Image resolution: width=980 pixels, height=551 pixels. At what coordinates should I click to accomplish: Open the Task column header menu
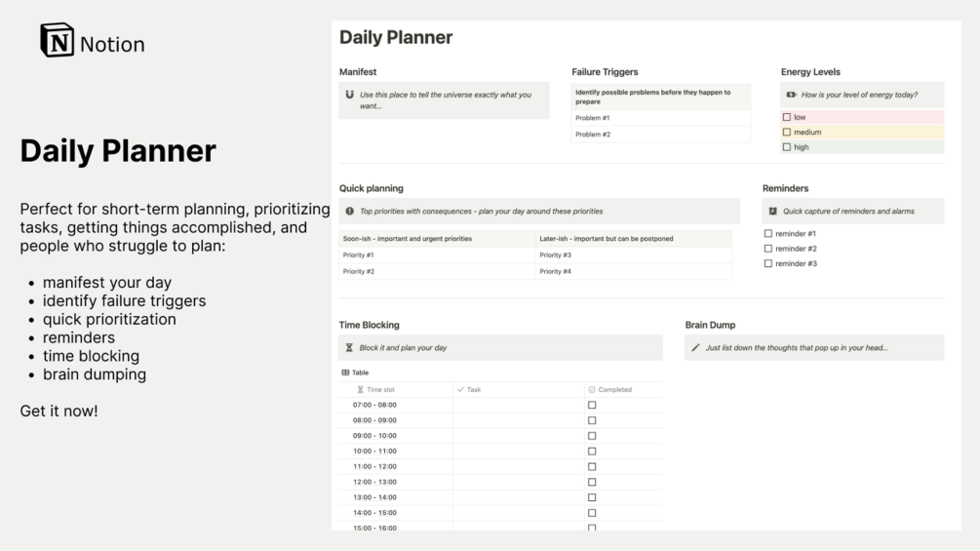[x=473, y=389]
